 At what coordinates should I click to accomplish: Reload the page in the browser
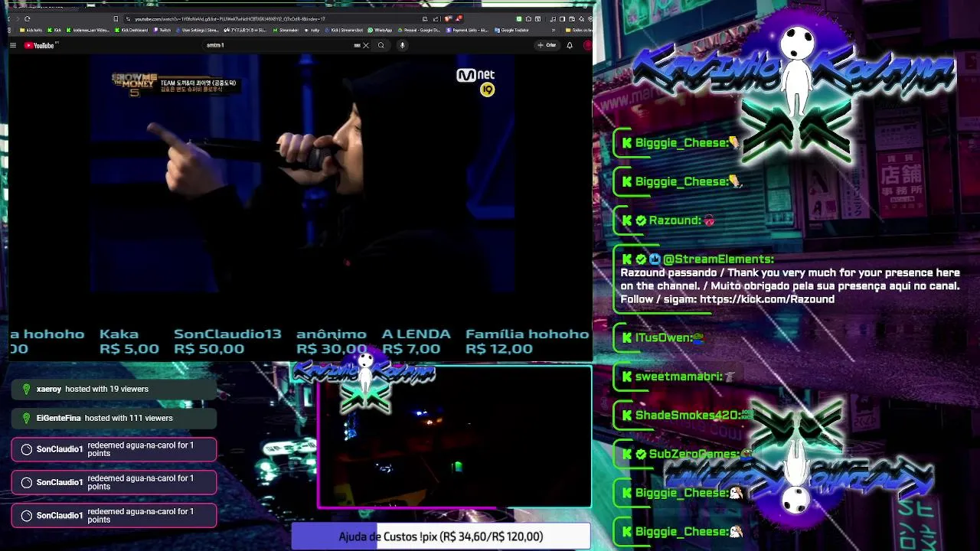pyautogui.click(x=27, y=19)
